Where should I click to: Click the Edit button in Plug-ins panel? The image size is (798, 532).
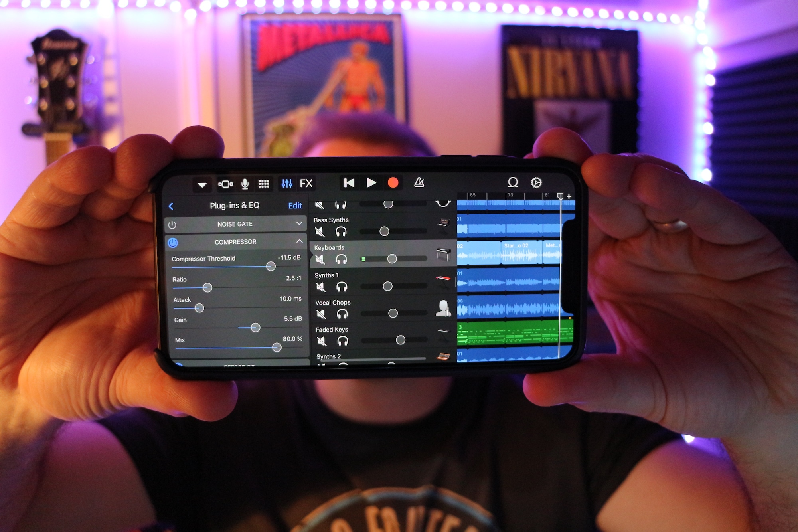[x=296, y=206]
